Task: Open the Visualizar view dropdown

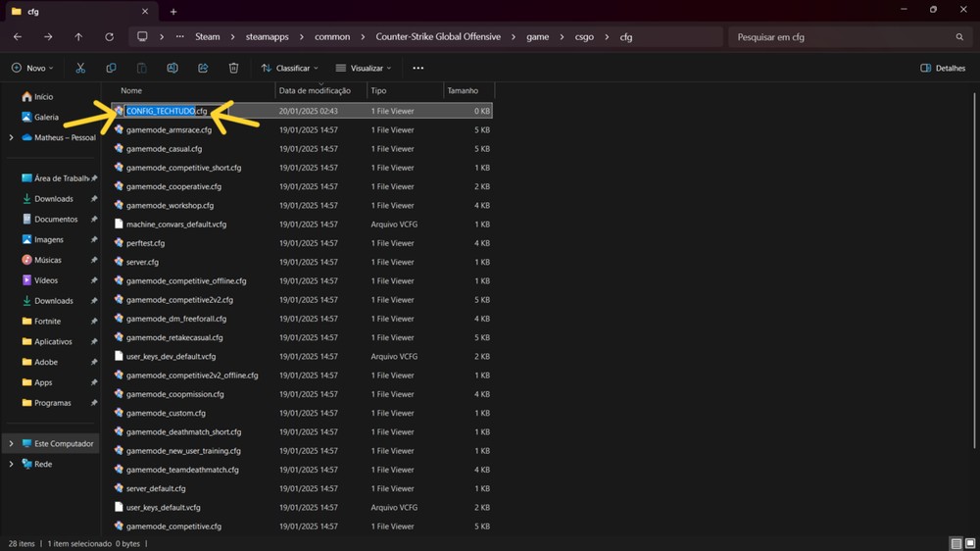Action: [364, 69]
